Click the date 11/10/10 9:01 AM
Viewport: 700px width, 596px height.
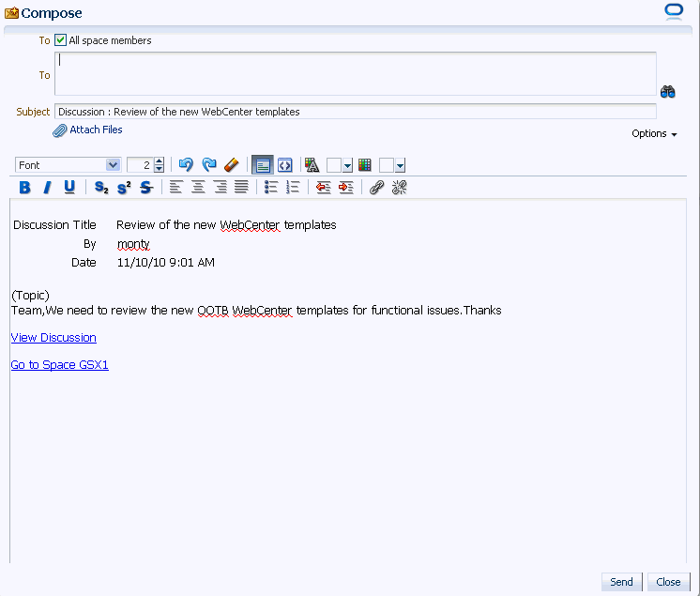pos(166,263)
